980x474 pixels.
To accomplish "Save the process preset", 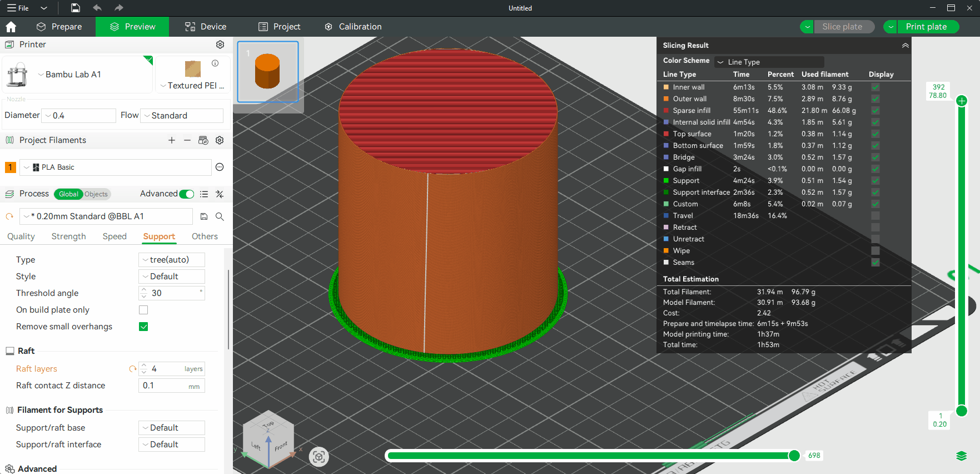I will tap(204, 216).
